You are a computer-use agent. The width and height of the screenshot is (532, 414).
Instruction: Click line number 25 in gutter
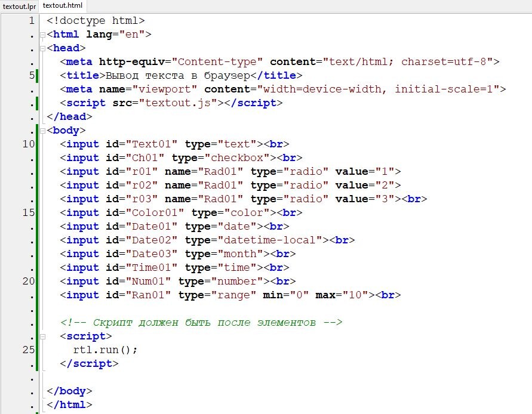click(29, 350)
